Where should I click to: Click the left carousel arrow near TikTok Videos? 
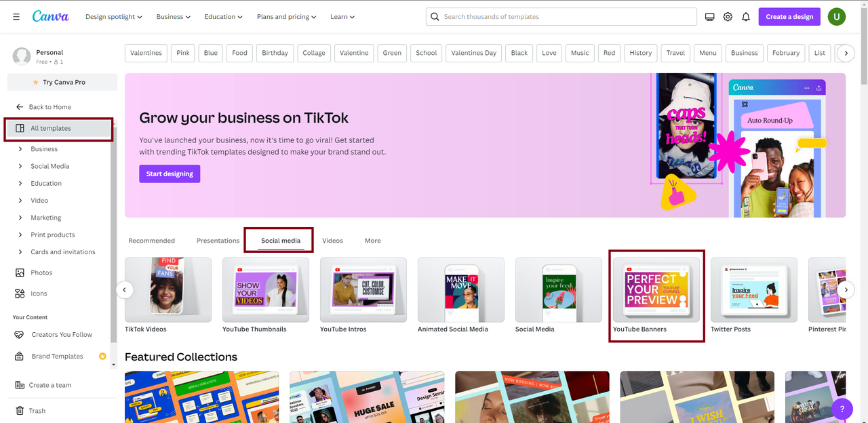pyautogui.click(x=124, y=290)
